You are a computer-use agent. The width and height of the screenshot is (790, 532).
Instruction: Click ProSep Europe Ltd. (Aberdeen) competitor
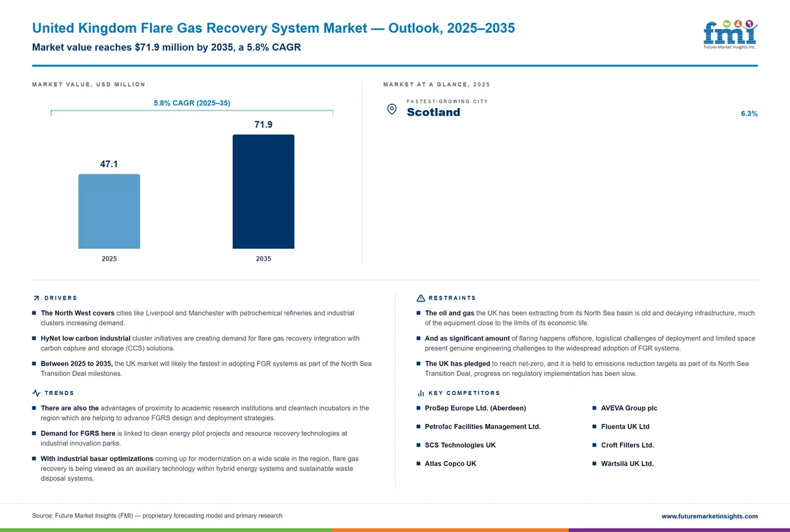(475, 408)
